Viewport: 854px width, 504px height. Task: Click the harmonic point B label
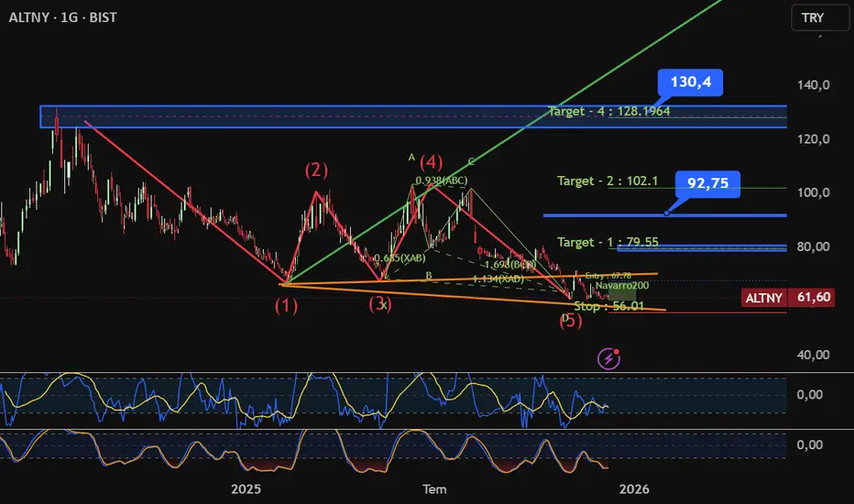[429, 276]
